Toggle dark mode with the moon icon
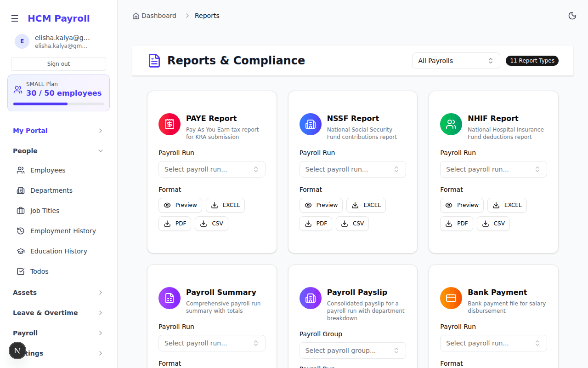Screen dimensions: 588x368 pos(572,15)
